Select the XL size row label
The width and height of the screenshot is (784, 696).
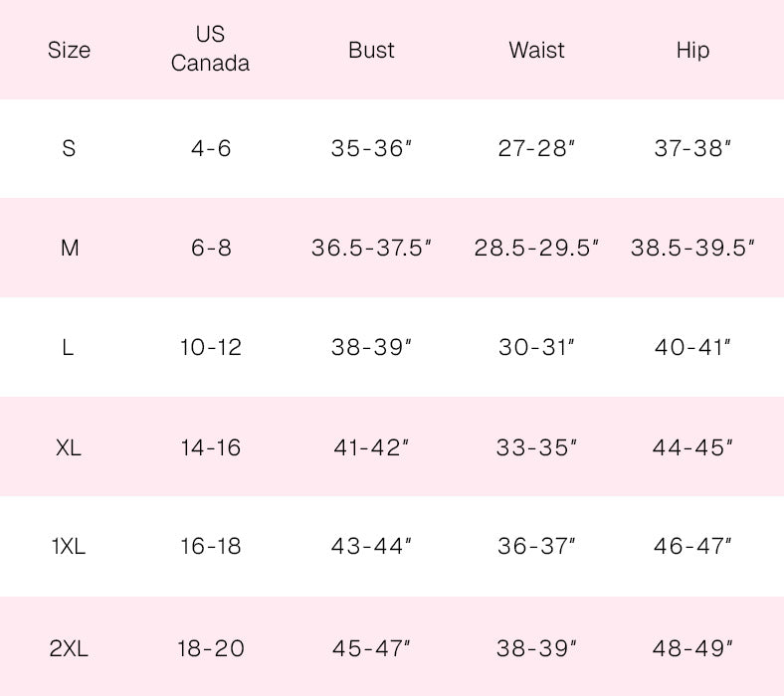pyautogui.click(x=69, y=447)
